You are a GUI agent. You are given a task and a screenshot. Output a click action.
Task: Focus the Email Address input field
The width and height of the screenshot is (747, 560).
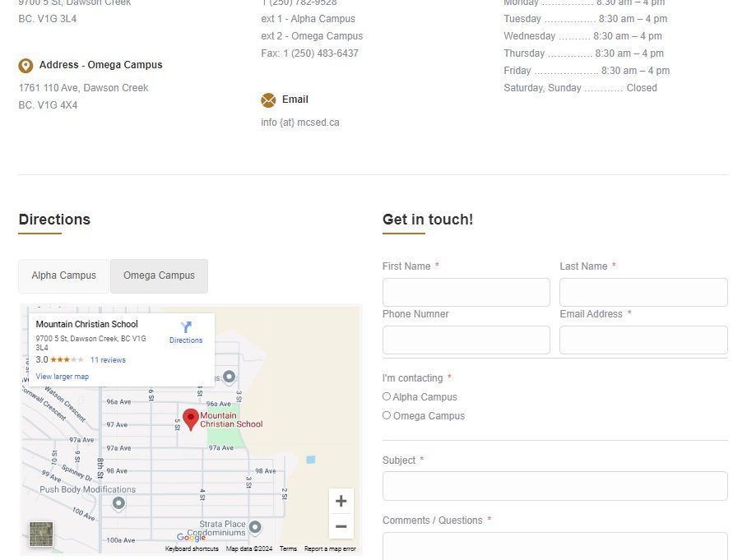pos(643,340)
